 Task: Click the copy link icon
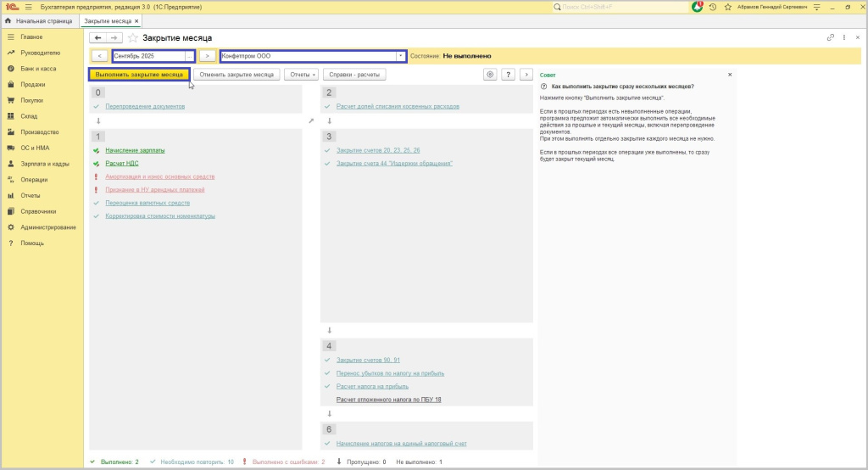[x=830, y=38]
